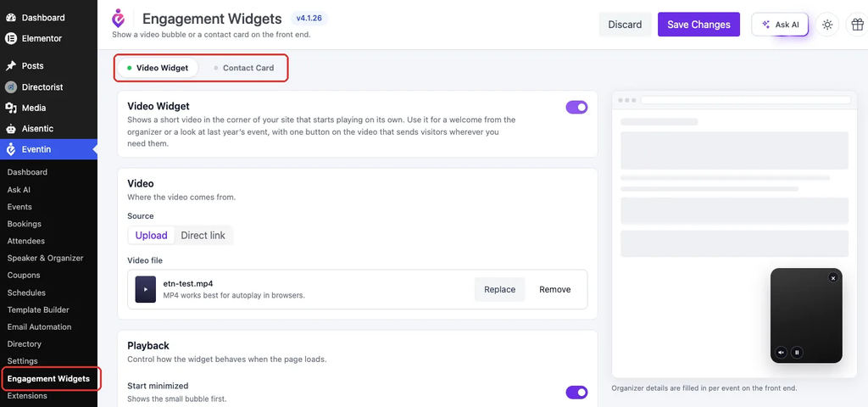The width and height of the screenshot is (868, 407).
Task: Click 'Organizer details are filled in' note
Action: click(704, 388)
